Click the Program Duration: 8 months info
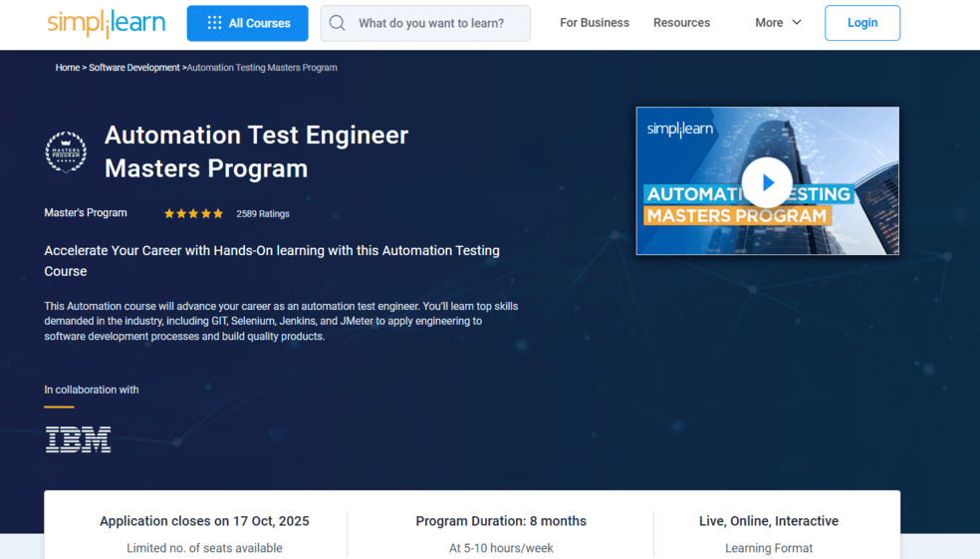 pyautogui.click(x=501, y=521)
